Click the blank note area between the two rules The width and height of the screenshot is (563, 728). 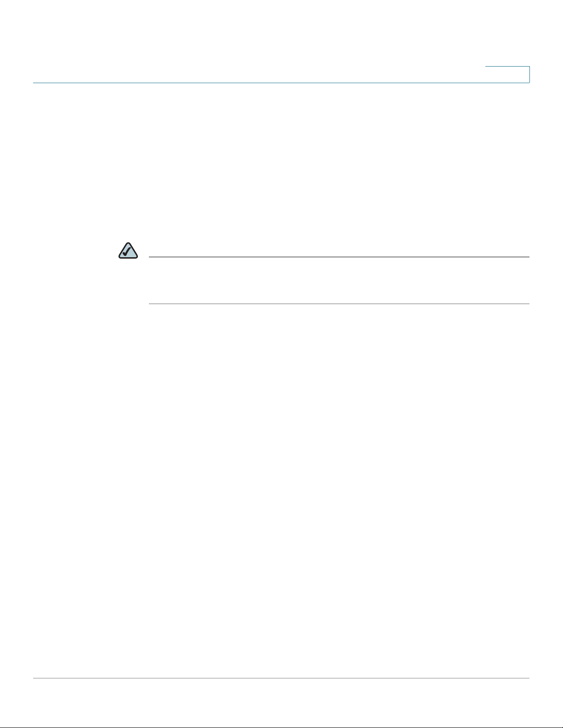tap(339, 280)
